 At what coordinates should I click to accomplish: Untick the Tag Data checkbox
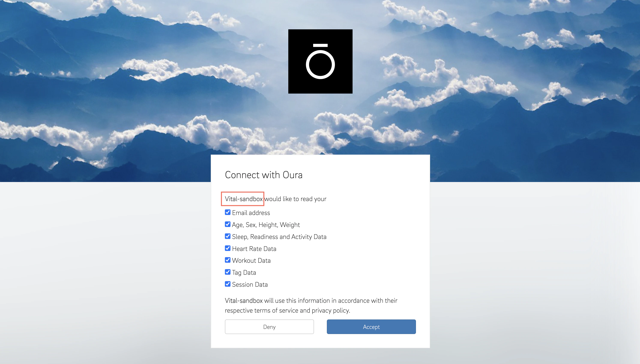[x=227, y=272]
